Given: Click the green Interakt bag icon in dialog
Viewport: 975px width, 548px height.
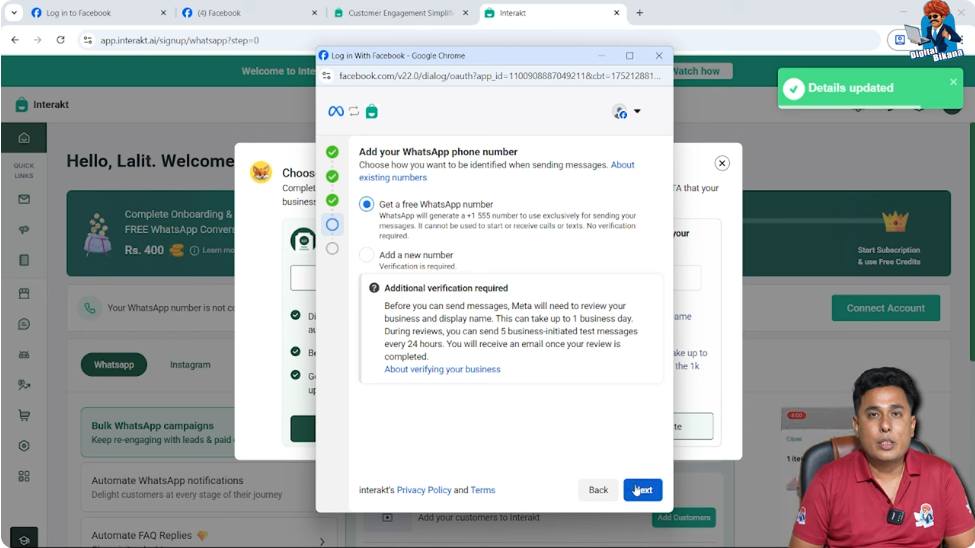Looking at the screenshot, I should pos(371,111).
